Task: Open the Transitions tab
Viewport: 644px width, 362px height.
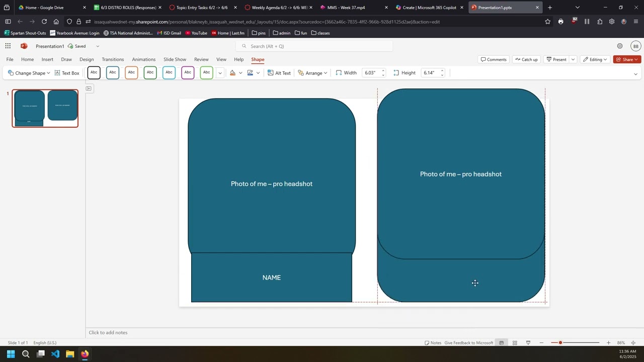Action: [x=113, y=59]
